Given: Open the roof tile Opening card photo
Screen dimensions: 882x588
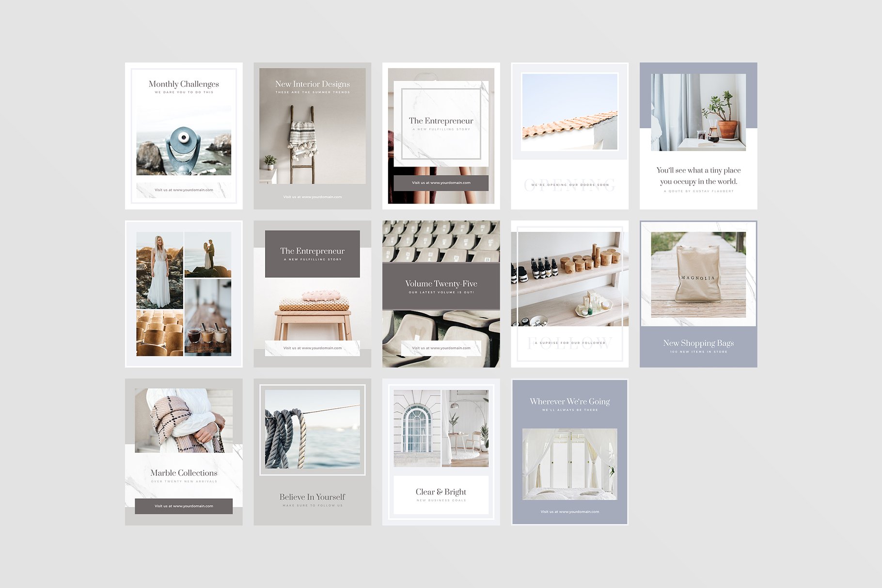Looking at the screenshot, I should pyautogui.click(x=569, y=111).
